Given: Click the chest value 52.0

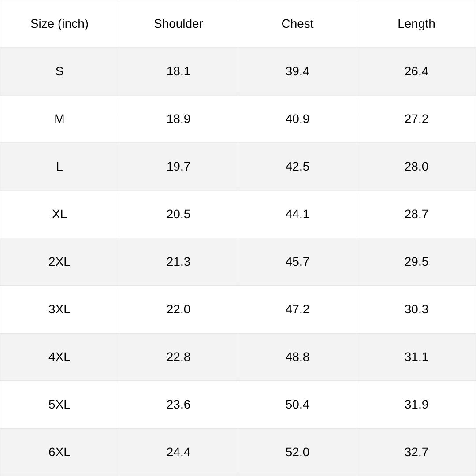Looking at the screenshot, I should pos(297,452).
